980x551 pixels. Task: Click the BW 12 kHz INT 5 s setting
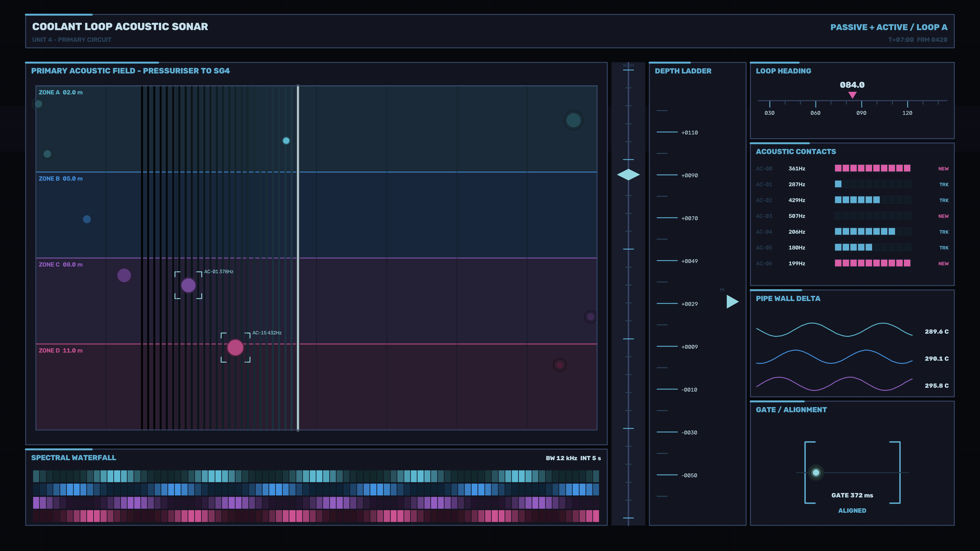(573, 458)
